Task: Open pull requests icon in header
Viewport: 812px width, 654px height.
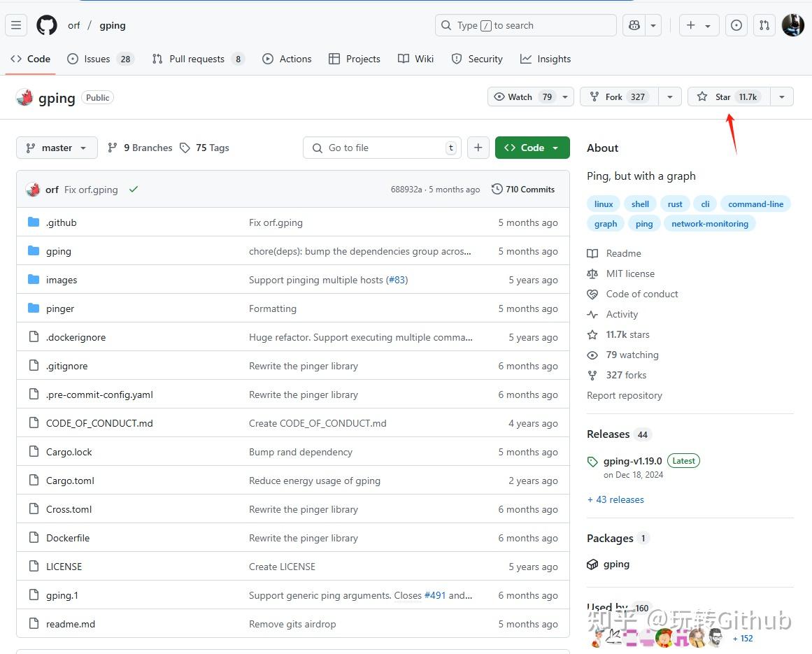Action: coord(764,25)
